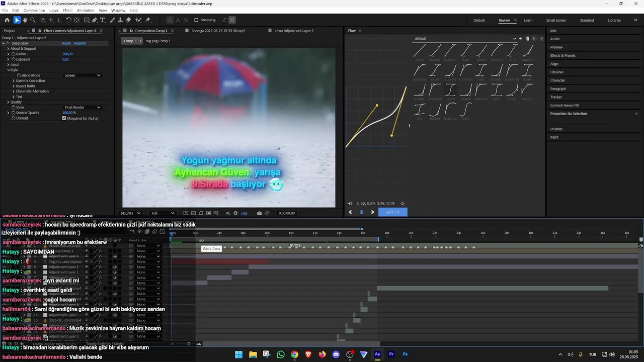Click the timeline ruler at 10s mark
The width and height of the screenshot is (644, 362).
291,233
